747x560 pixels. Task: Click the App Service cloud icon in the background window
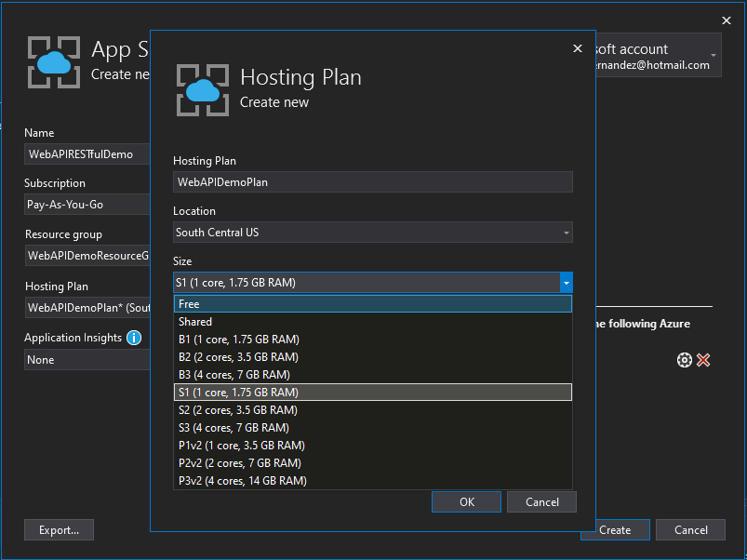click(54, 62)
